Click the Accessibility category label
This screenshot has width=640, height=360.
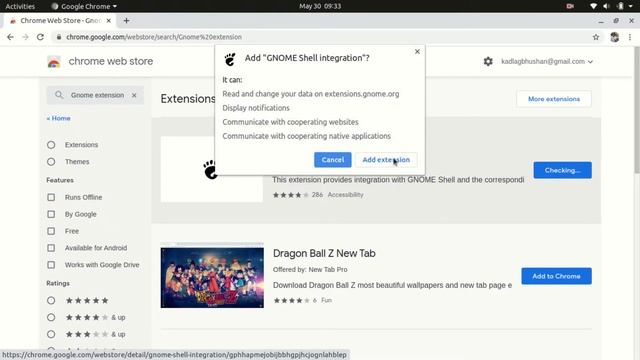[x=345, y=195]
